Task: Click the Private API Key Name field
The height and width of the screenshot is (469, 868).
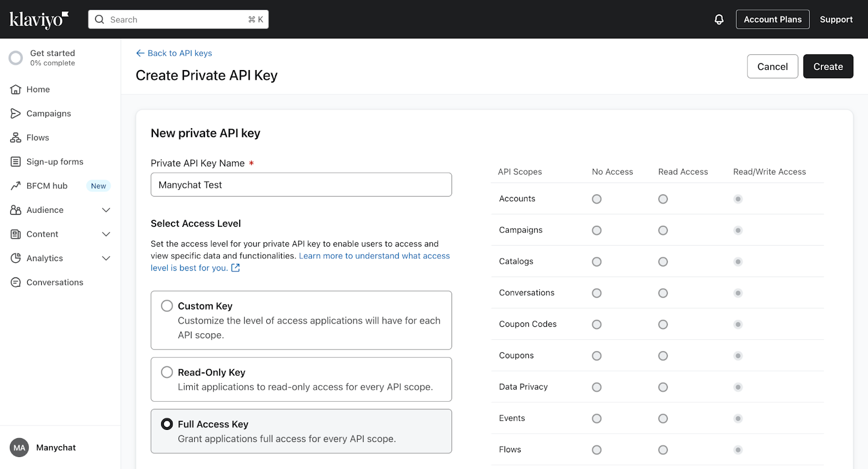Action: [301, 185]
